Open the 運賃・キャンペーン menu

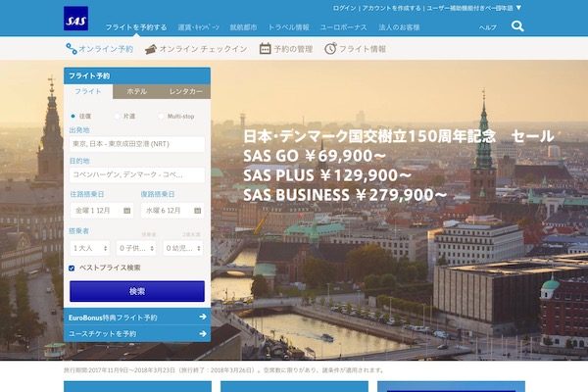point(198,27)
